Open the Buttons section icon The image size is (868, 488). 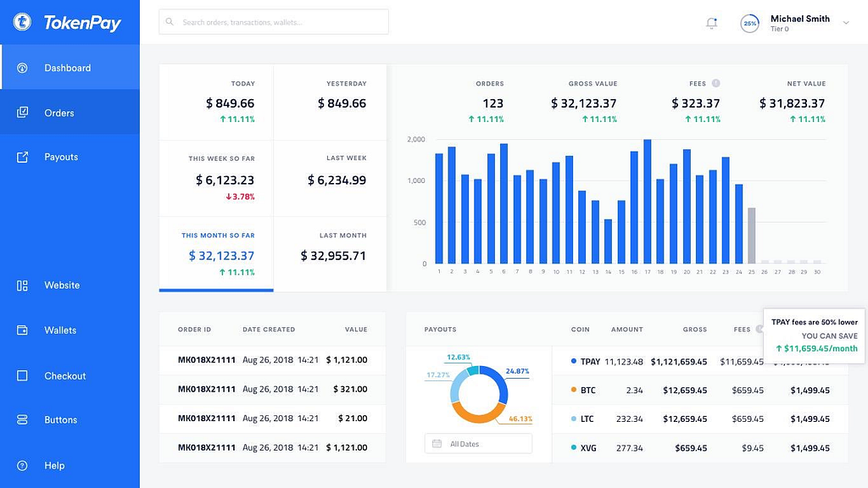[x=22, y=420]
